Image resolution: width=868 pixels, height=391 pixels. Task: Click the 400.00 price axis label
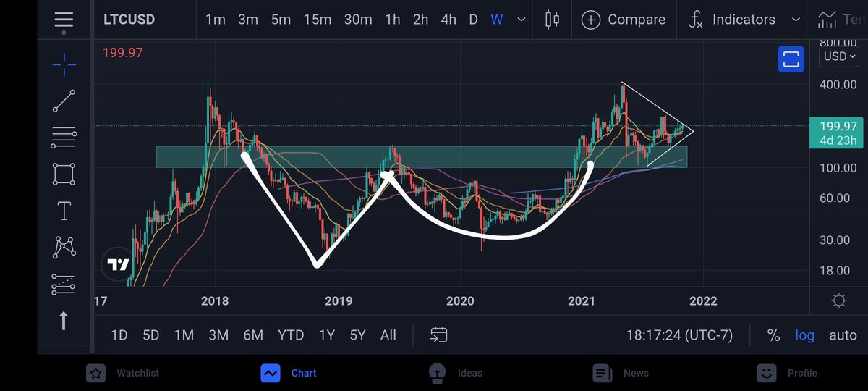point(838,85)
